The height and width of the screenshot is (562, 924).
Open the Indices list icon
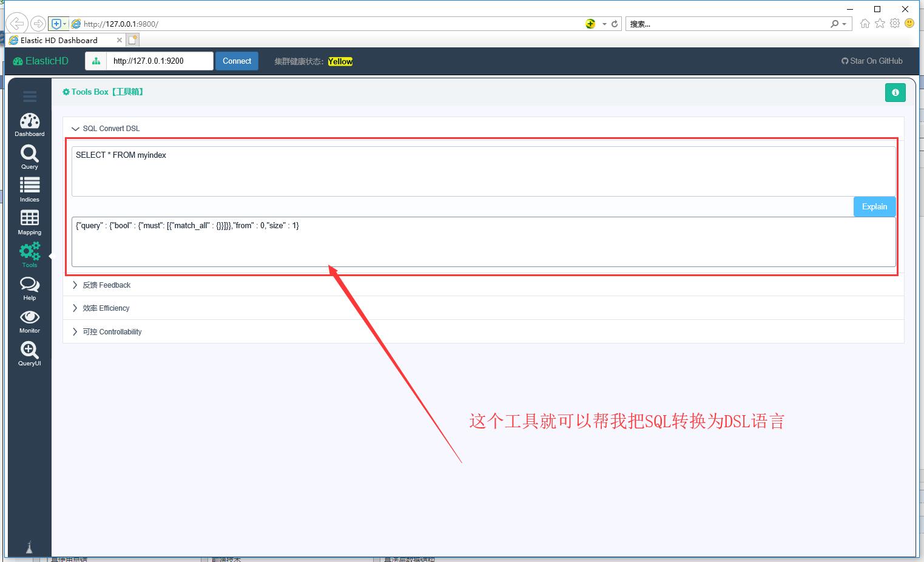pos(30,190)
